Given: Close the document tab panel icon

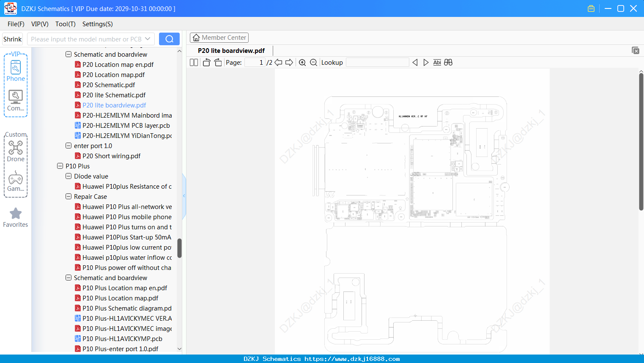Looking at the screenshot, I should pos(635,50).
